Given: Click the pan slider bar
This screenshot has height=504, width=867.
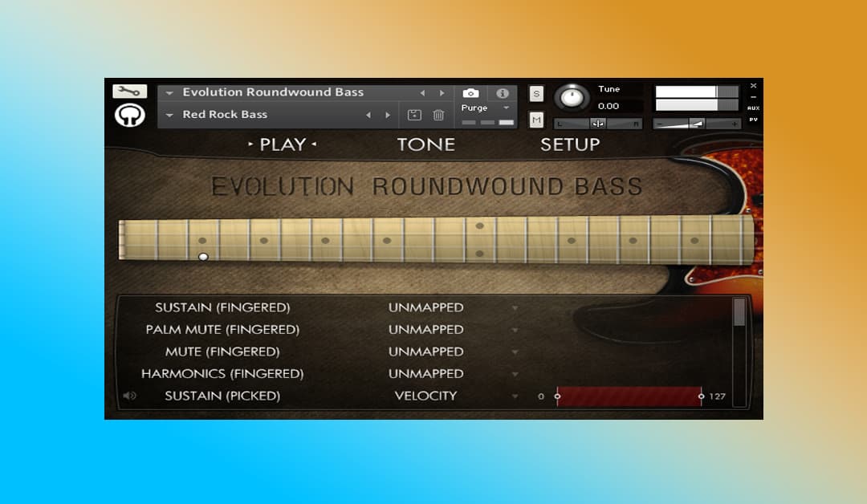Looking at the screenshot, I should click(x=598, y=124).
